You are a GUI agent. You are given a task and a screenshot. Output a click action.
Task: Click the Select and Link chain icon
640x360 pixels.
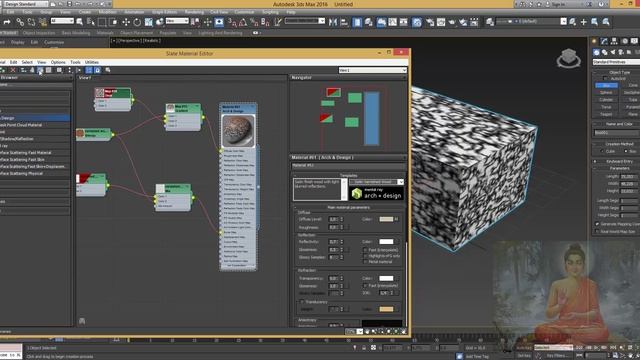[20, 22]
